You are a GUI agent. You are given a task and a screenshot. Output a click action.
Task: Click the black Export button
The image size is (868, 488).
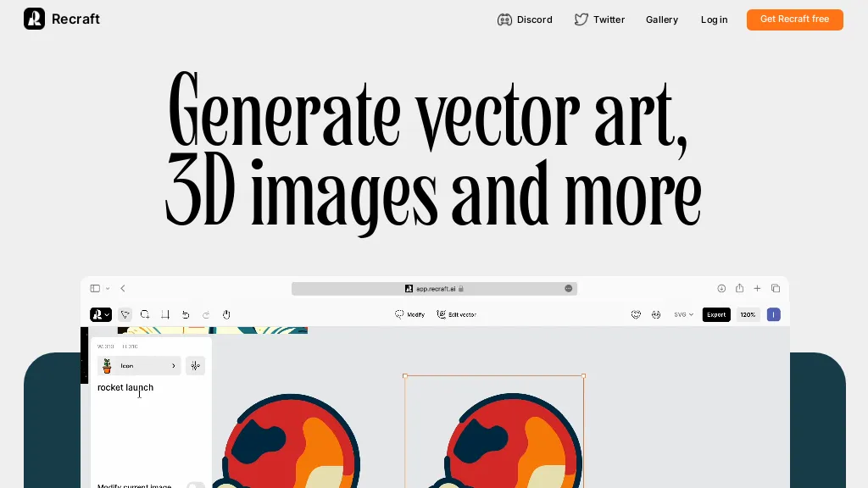(716, 314)
